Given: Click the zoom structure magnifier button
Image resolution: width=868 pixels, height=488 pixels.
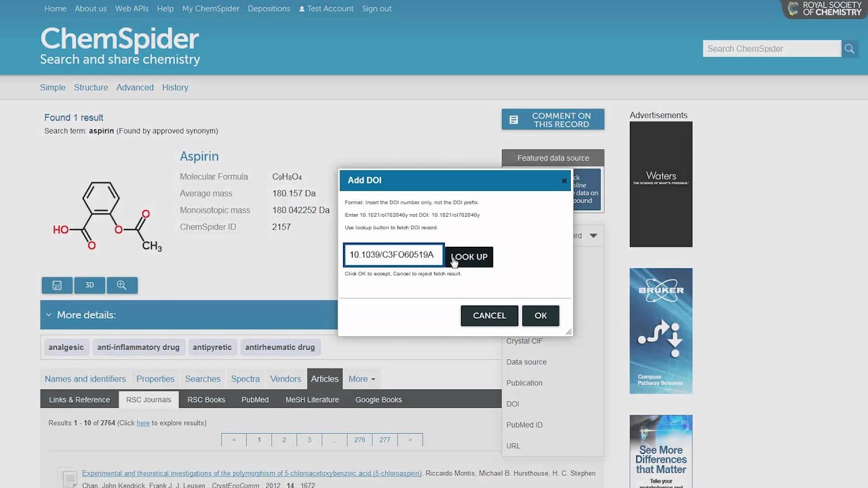Looking at the screenshot, I should (x=122, y=285).
